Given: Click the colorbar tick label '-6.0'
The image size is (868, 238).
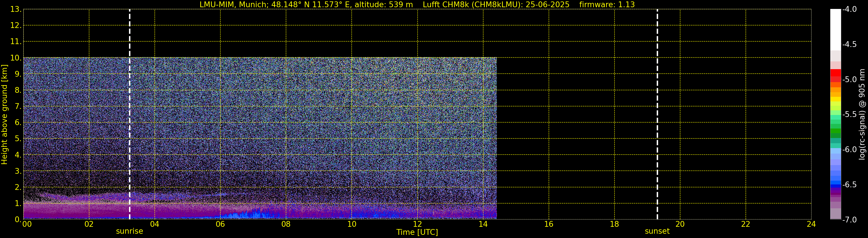Looking at the screenshot, I should click(x=849, y=149).
